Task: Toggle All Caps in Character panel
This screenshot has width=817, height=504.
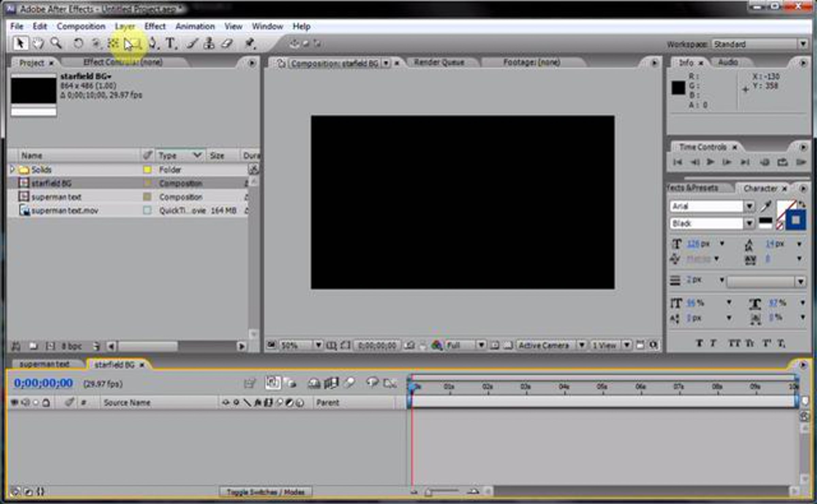Action: 734,343
